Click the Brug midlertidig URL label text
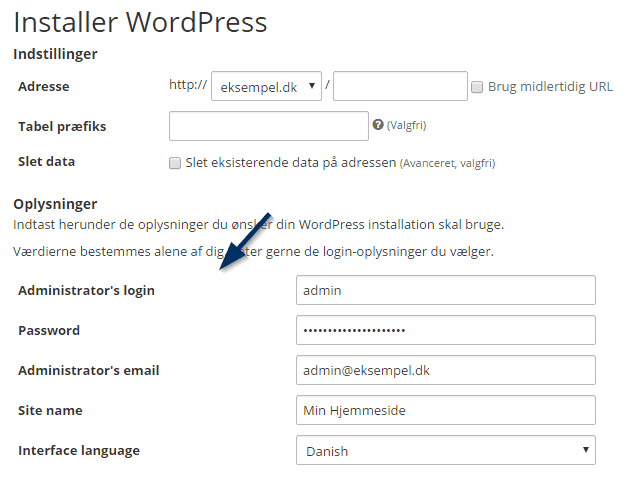 tap(551, 87)
